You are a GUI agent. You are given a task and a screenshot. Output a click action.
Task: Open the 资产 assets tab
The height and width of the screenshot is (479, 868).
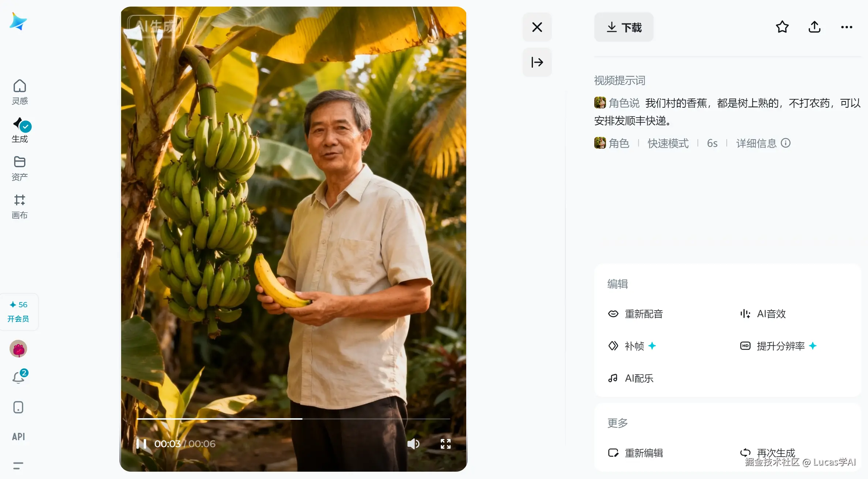[20, 168]
